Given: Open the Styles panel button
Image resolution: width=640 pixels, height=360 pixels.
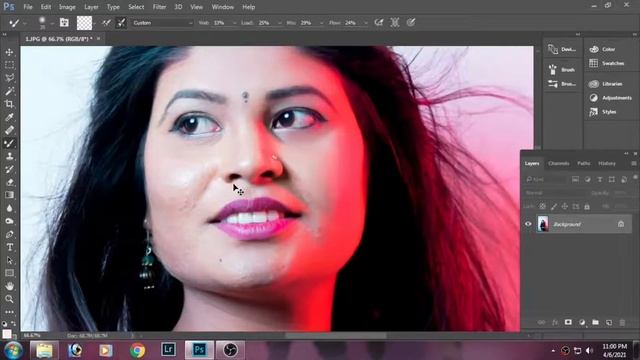Looking at the screenshot, I should [x=603, y=111].
